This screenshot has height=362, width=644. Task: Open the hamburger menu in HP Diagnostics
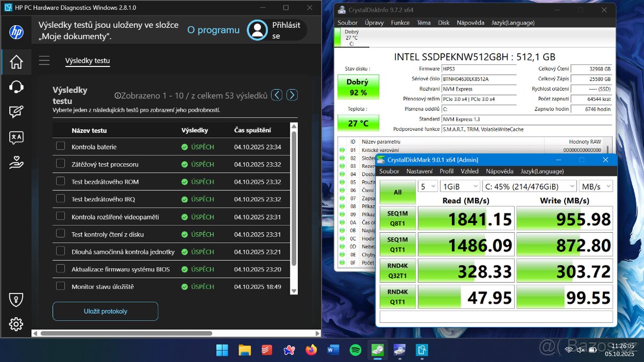[44, 61]
